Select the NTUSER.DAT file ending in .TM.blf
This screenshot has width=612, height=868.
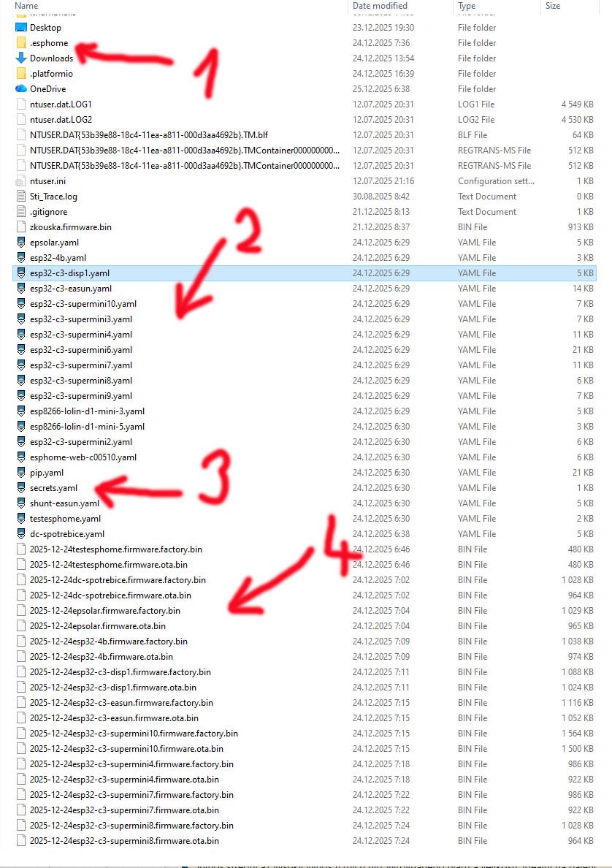149,134
